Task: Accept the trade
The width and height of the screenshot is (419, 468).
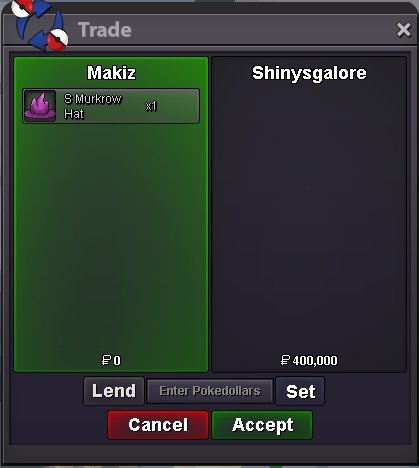Action: click(262, 425)
